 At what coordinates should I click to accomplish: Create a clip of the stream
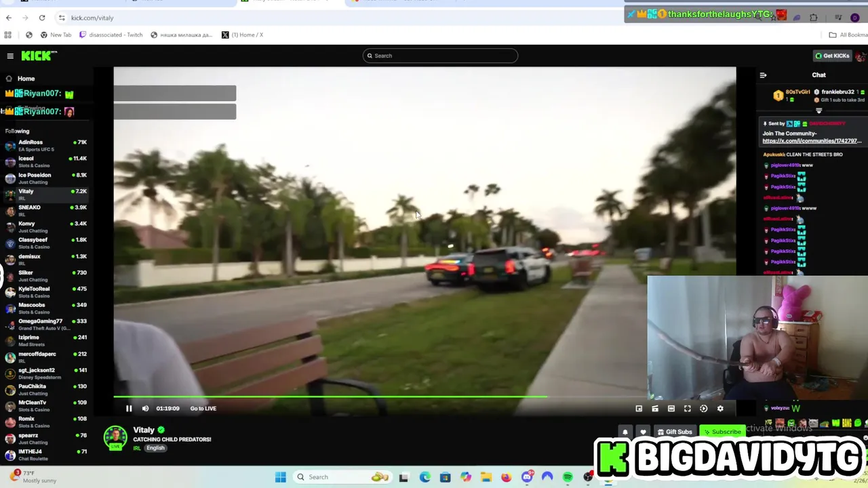(x=655, y=409)
